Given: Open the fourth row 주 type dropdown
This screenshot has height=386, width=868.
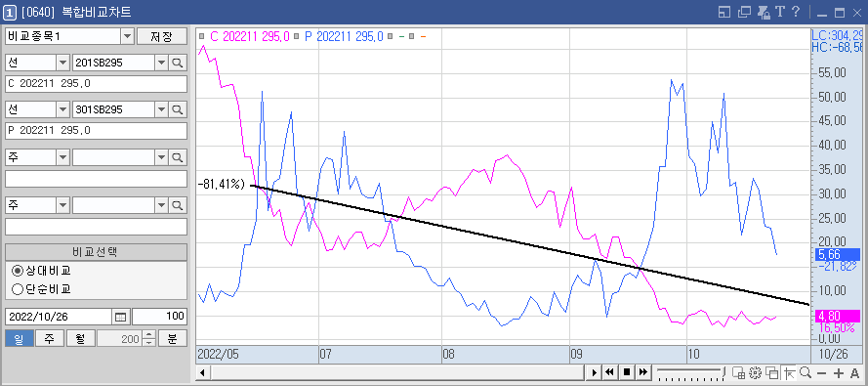Looking at the screenshot, I should click(x=62, y=205).
